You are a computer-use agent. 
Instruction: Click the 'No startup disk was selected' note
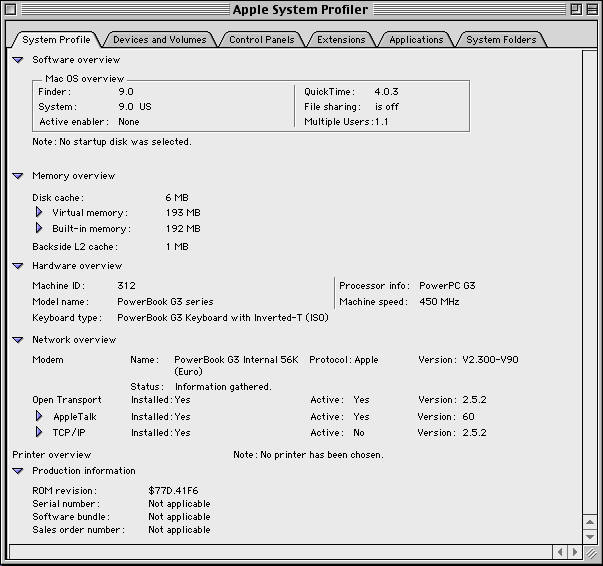point(112,142)
